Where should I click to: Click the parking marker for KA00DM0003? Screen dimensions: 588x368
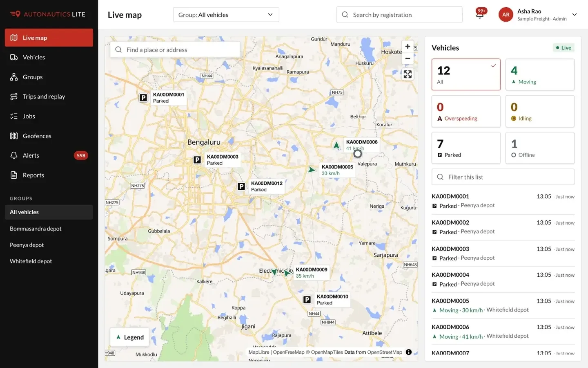[x=197, y=160]
